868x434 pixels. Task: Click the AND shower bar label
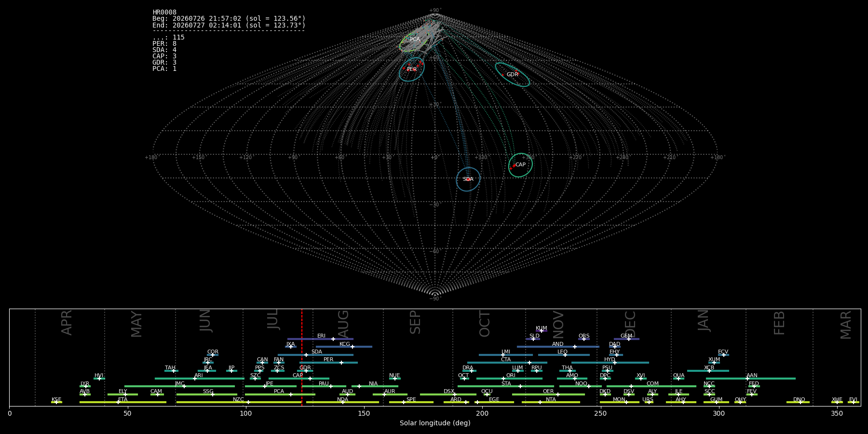click(x=557, y=344)
